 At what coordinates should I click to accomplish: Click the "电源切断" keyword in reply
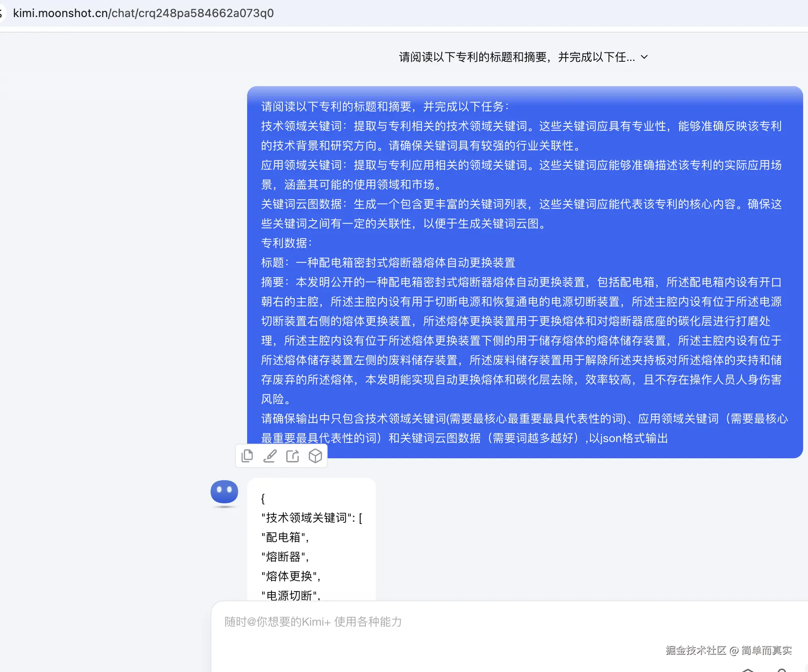click(290, 595)
